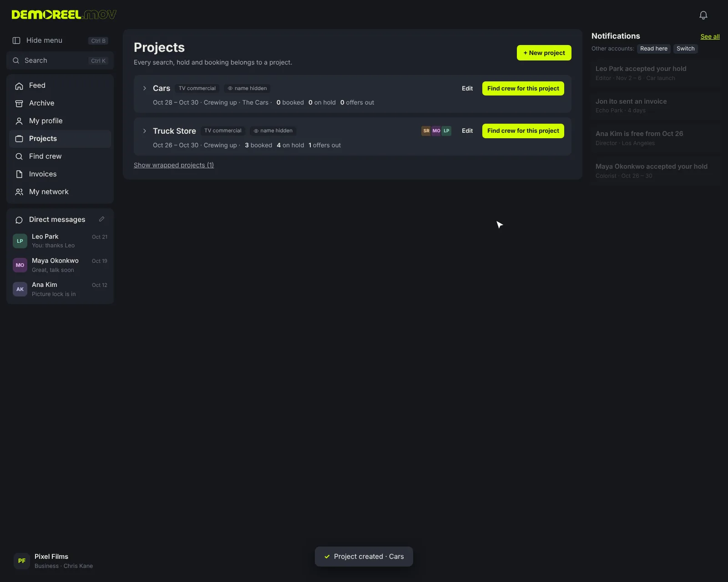Click the Find crew magnifier icon

(x=19, y=156)
